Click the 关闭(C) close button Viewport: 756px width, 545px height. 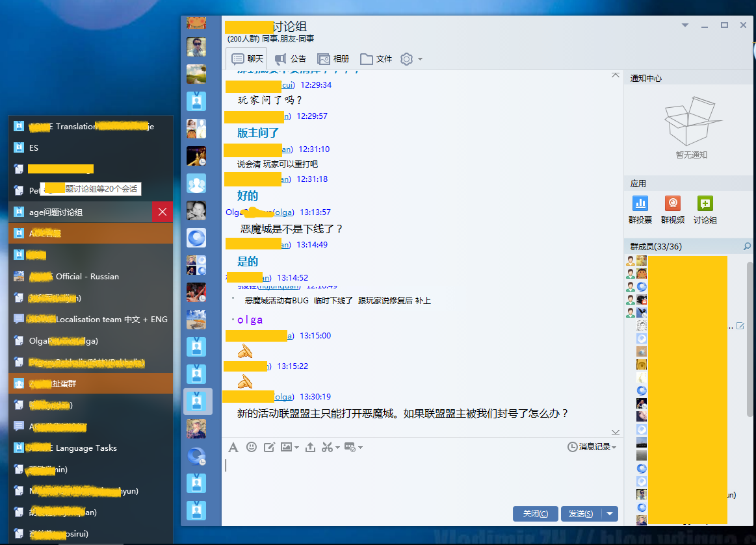click(x=535, y=514)
